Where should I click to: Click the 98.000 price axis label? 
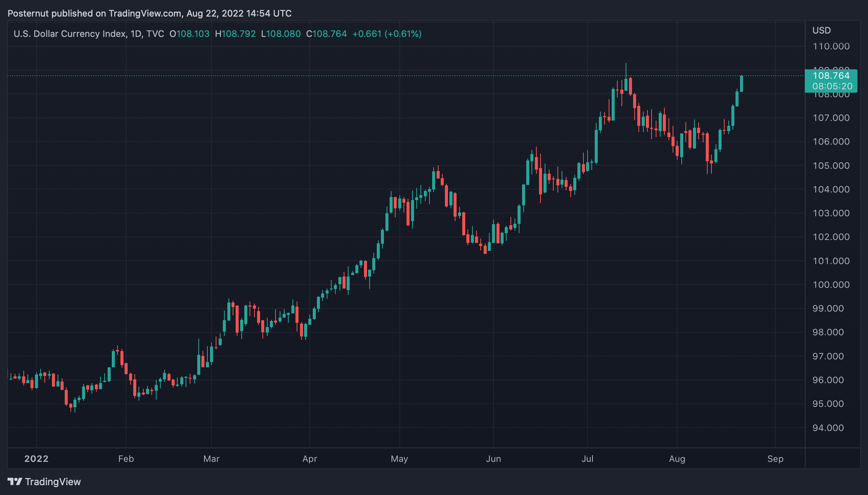pos(828,332)
